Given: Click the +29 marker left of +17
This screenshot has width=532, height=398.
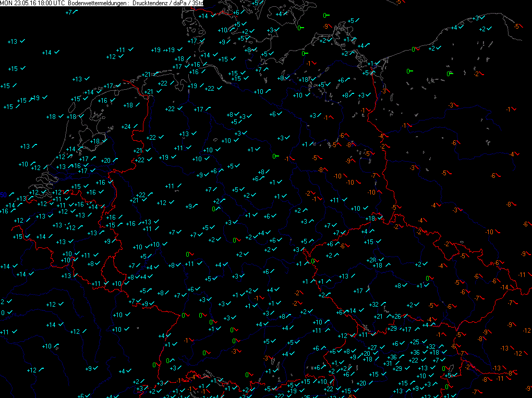Looking at the screenshot, I should coord(392,329).
